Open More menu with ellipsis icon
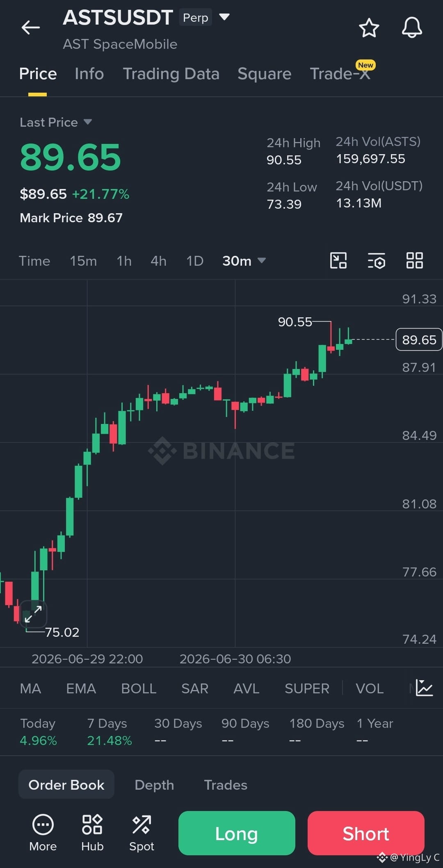The height and width of the screenshot is (868, 443). pos(43,833)
